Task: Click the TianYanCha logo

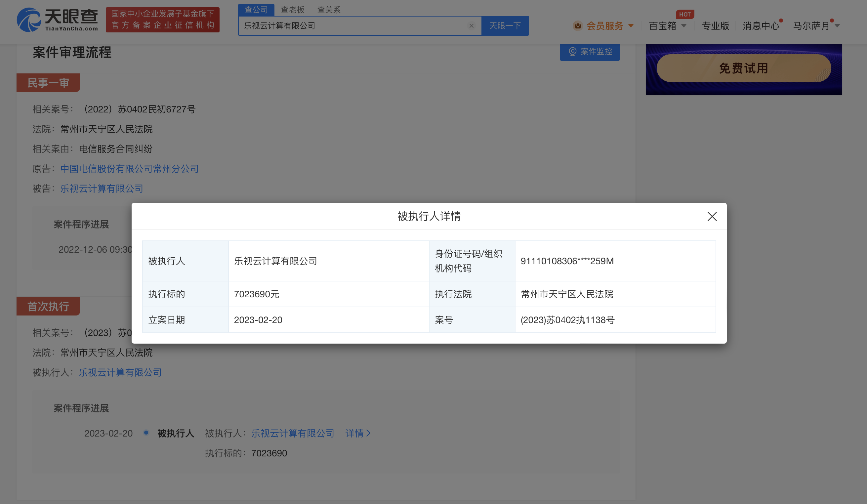Action: [x=57, y=20]
